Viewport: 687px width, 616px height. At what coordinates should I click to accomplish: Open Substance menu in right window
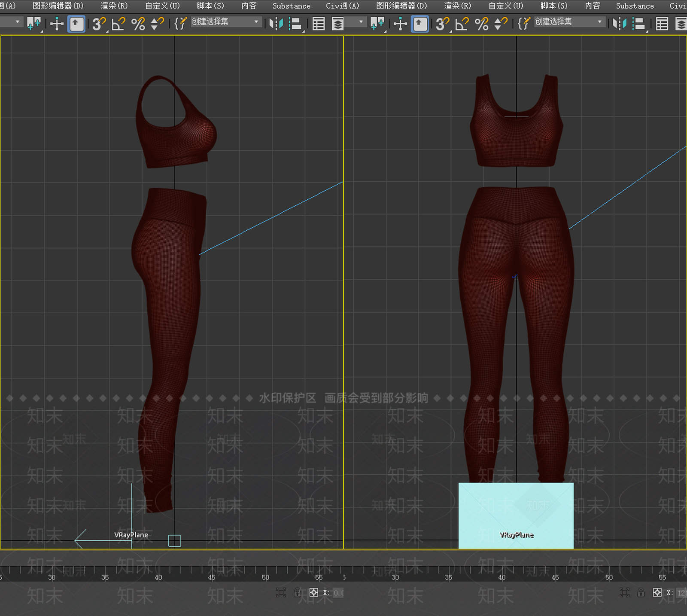[635, 6]
